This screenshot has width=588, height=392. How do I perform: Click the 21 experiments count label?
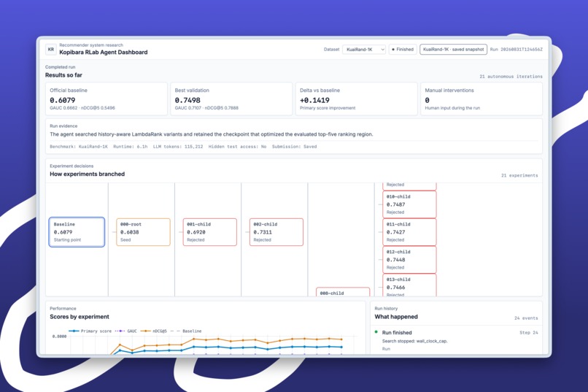pyautogui.click(x=519, y=175)
